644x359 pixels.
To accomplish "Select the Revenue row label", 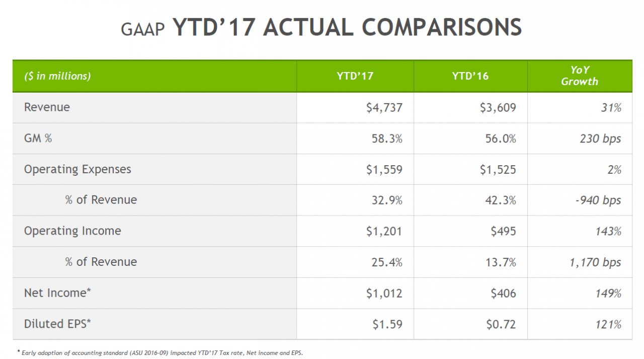I will coord(47,107).
